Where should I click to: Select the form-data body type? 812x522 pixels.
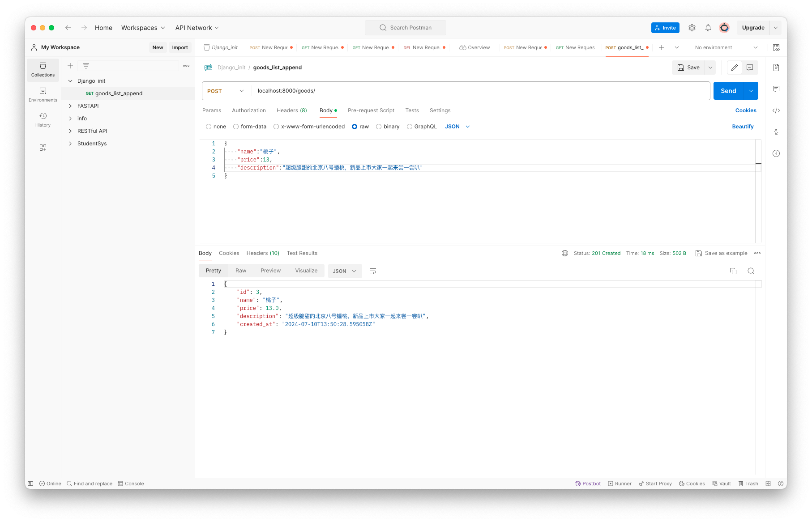[236, 127]
